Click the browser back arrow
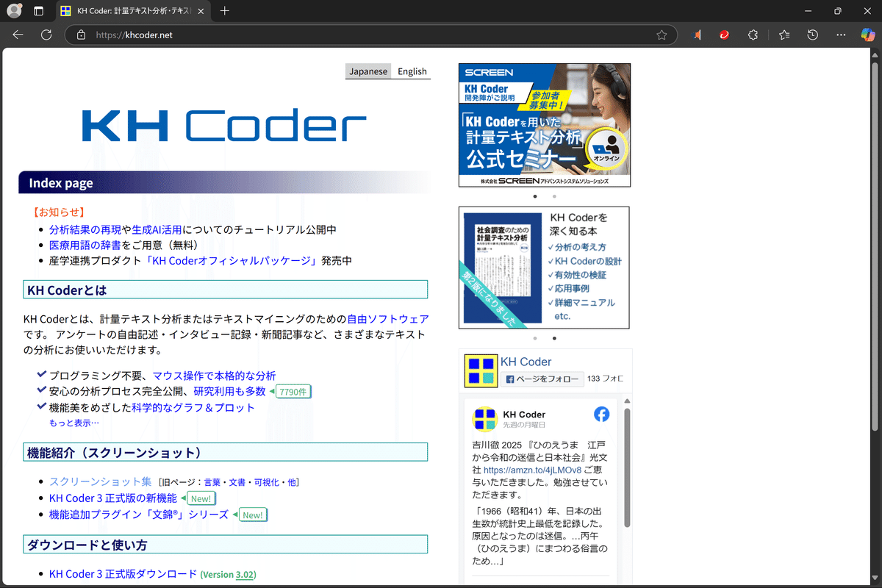Screen dimensions: 882x588 [18, 35]
